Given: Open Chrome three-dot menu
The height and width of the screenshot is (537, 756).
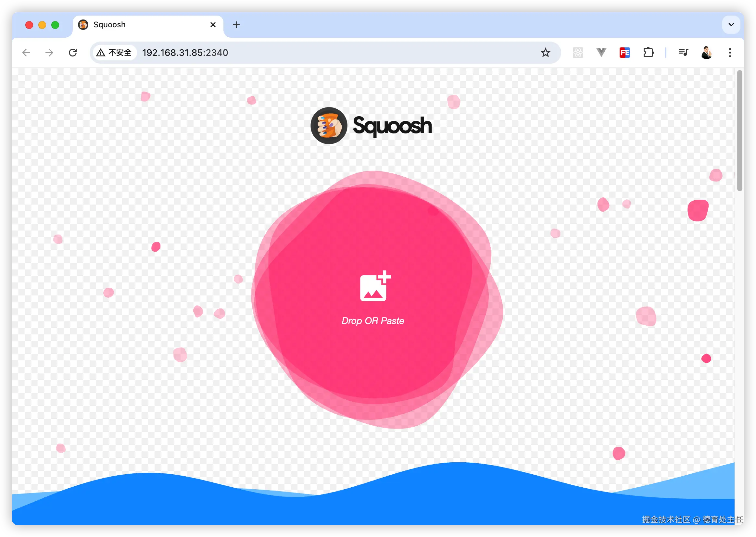Looking at the screenshot, I should [730, 53].
